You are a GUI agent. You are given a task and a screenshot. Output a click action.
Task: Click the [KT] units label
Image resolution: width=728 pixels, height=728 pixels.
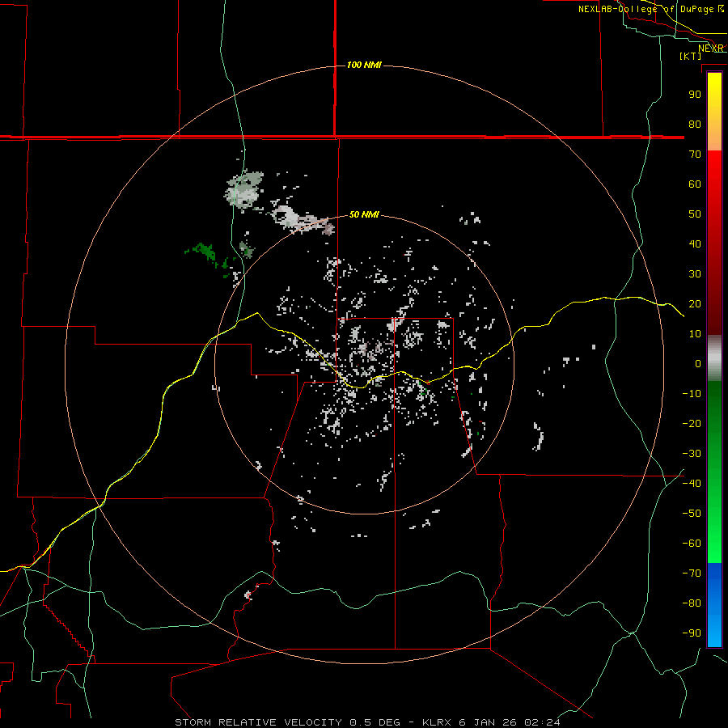[691, 56]
